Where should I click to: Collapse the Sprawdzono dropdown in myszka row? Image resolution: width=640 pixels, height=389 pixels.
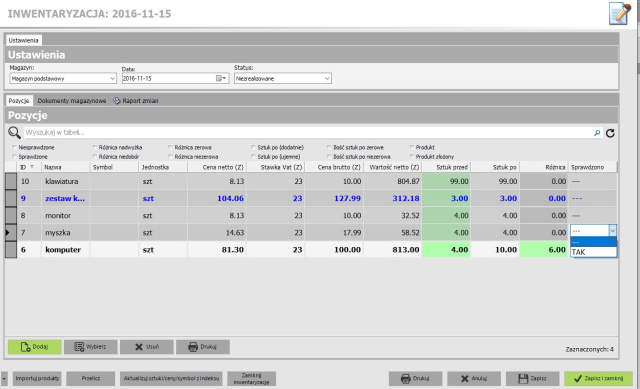pos(612,231)
